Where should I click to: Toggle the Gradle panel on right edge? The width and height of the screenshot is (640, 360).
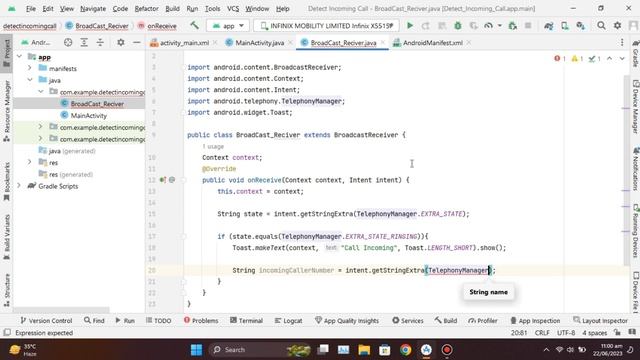click(636, 53)
